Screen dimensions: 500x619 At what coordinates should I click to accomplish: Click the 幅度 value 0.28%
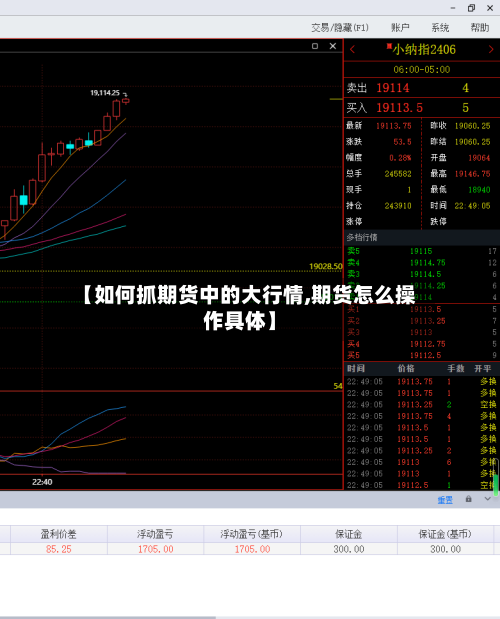pos(400,158)
